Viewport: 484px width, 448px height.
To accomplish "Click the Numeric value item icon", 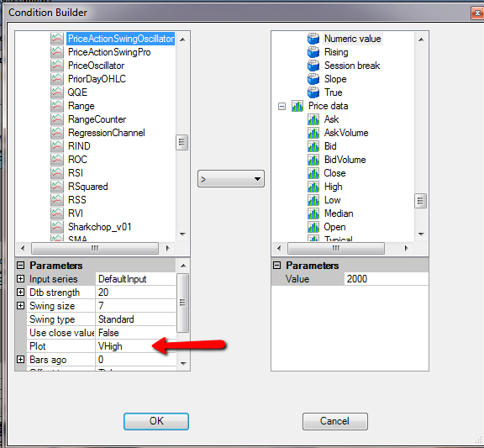I will (313, 39).
